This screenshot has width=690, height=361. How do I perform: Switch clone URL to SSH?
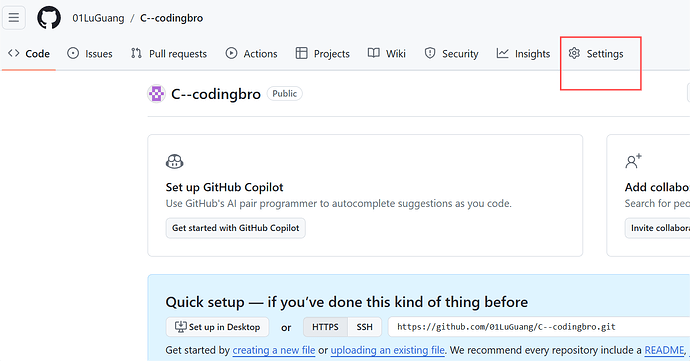click(364, 327)
